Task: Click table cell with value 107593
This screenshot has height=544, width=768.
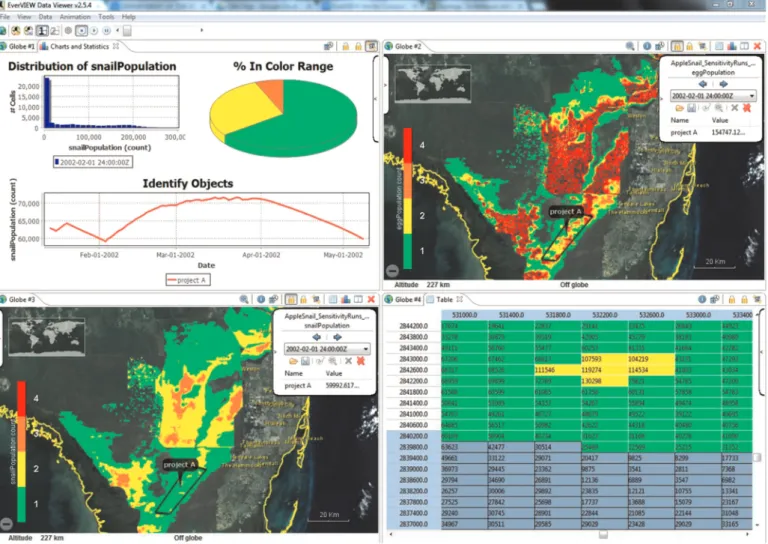Action: click(x=604, y=359)
